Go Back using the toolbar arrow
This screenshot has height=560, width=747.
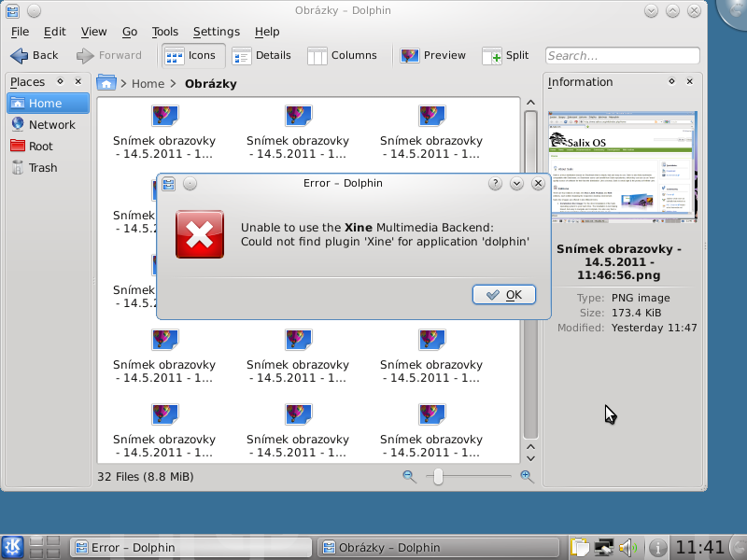(x=34, y=56)
